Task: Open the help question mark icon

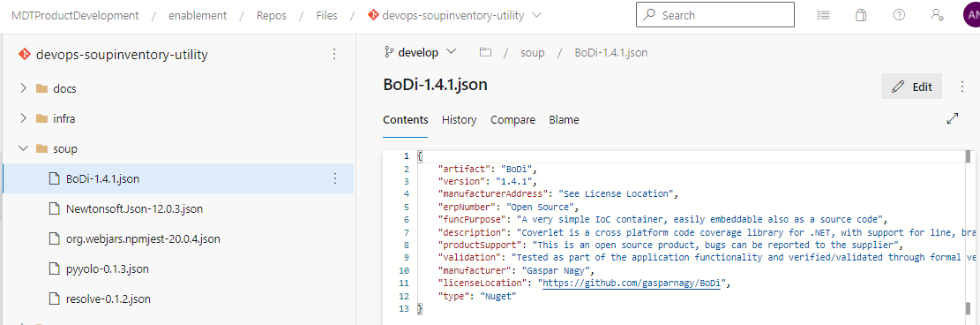Action: [x=900, y=15]
